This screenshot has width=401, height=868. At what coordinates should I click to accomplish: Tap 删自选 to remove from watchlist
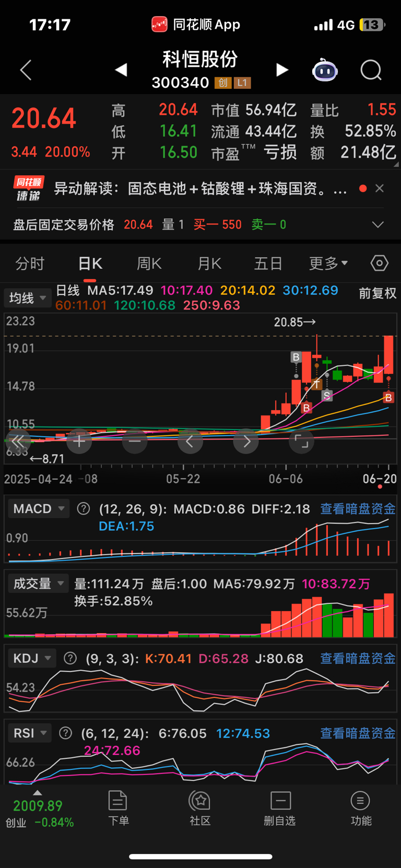point(280,808)
